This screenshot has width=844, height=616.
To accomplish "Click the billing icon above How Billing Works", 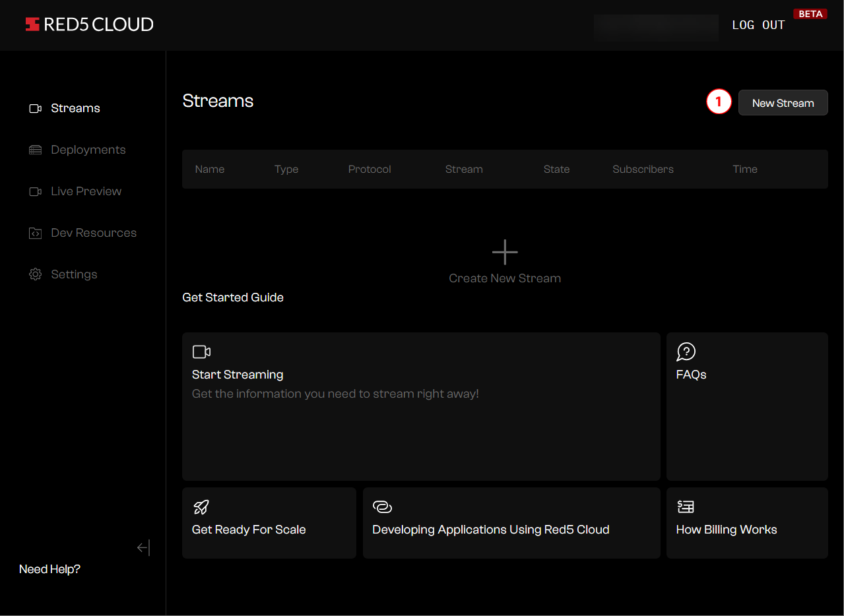I will click(686, 507).
